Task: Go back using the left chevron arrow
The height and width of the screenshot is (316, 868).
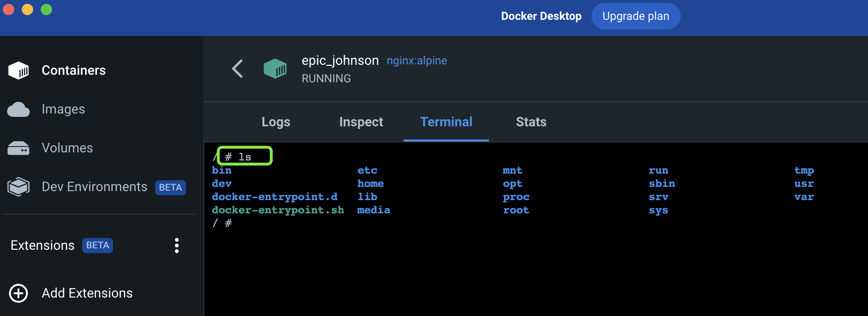Action: coord(237,69)
